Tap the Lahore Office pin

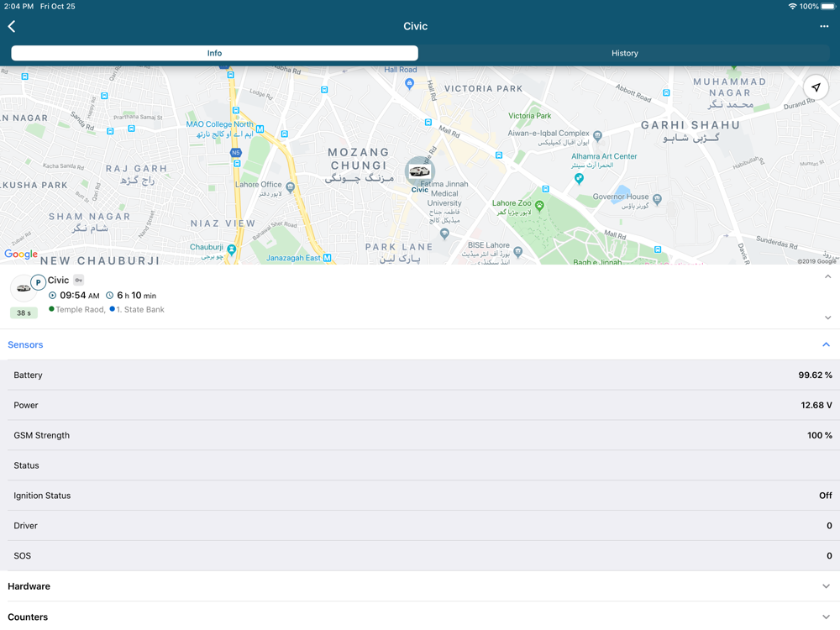pos(290,187)
